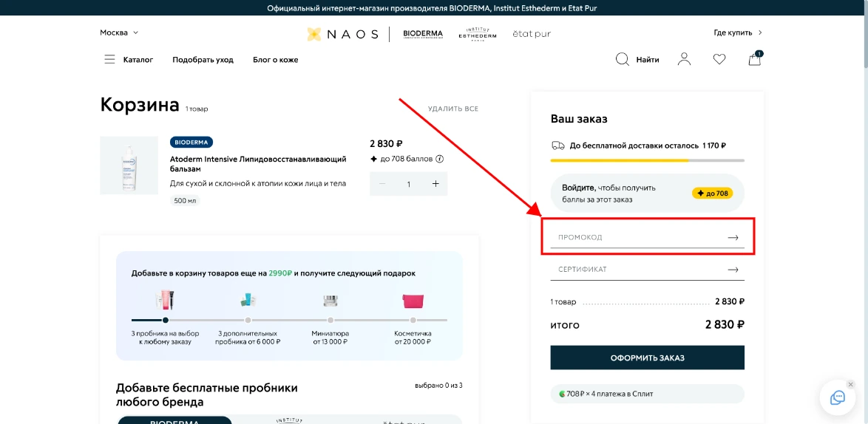Viewport: 868px width, 424px height.
Task: Click the Косметичка gift milestone marker
Action: 413,320
